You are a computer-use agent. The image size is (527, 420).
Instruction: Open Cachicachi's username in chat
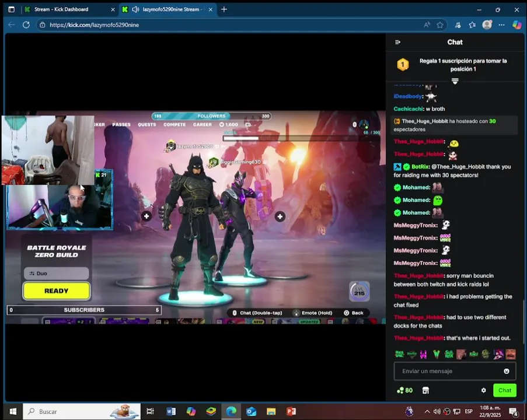(x=408, y=109)
